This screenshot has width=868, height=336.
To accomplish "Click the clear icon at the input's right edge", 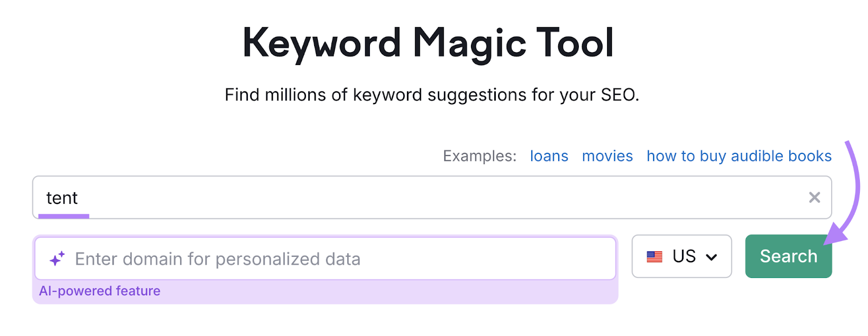I will pyautogui.click(x=814, y=198).
